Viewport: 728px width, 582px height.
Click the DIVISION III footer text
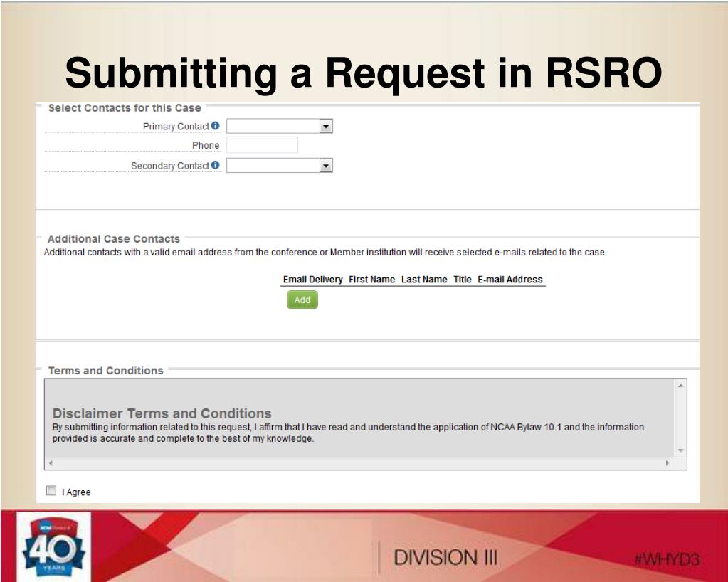445,557
